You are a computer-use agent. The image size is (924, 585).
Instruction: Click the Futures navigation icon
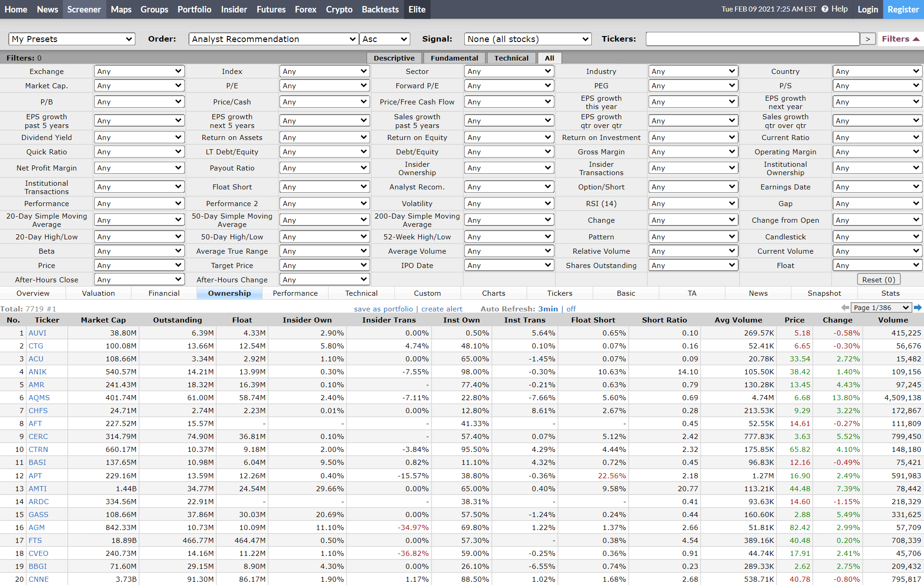coord(271,9)
